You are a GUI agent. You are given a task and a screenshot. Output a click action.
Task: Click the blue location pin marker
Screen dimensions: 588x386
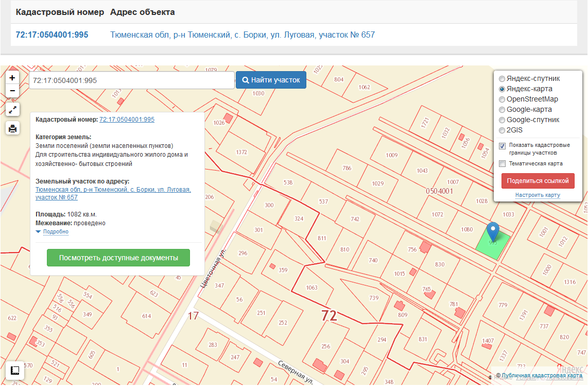click(493, 232)
